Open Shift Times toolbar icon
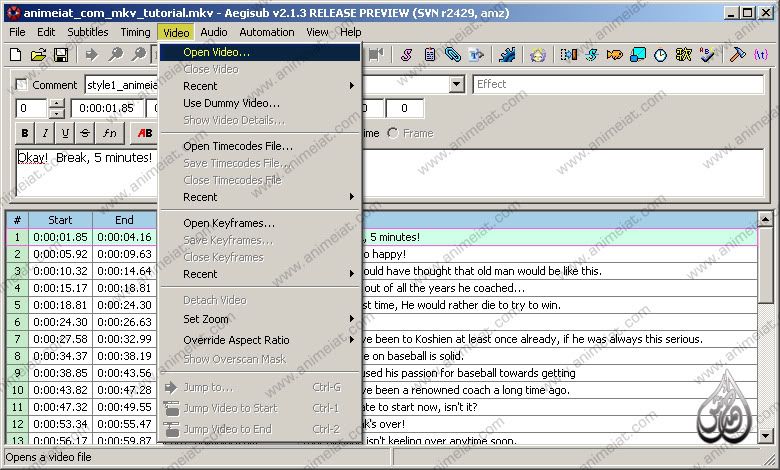The width and height of the screenshot is (780, 470). [x=569, y=55]
